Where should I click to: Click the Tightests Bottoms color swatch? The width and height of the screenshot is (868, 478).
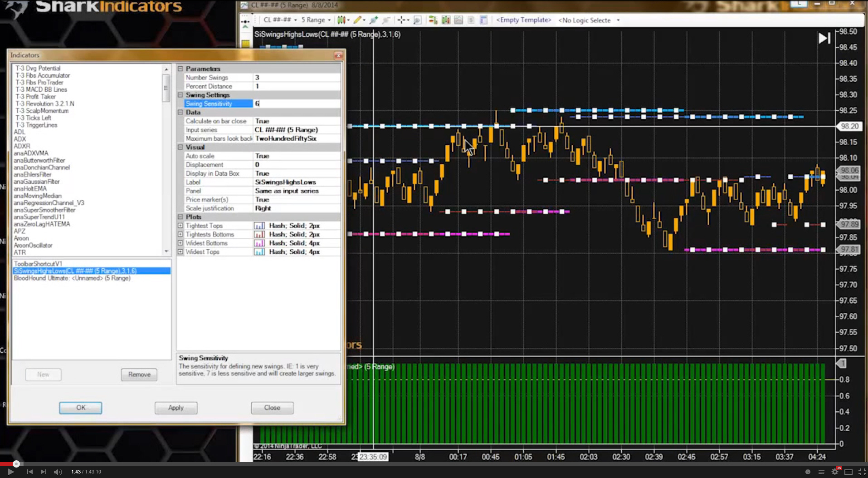click(x=259, y=234)
